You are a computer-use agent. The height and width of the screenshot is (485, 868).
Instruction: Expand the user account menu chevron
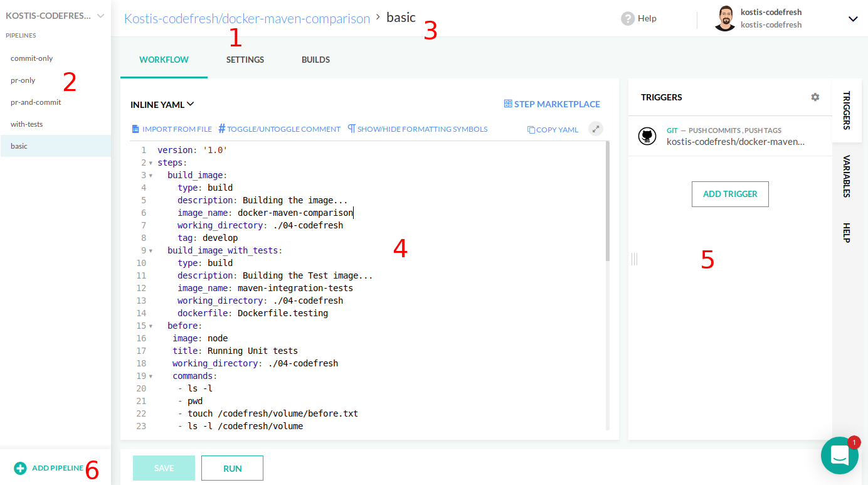tap(853, 19)
